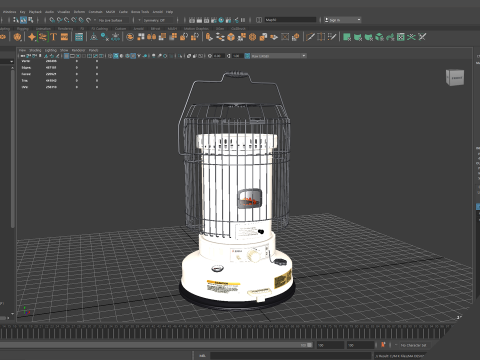Open the Render Settings icon
Viewport: 480px width, 360px height.
214,20
